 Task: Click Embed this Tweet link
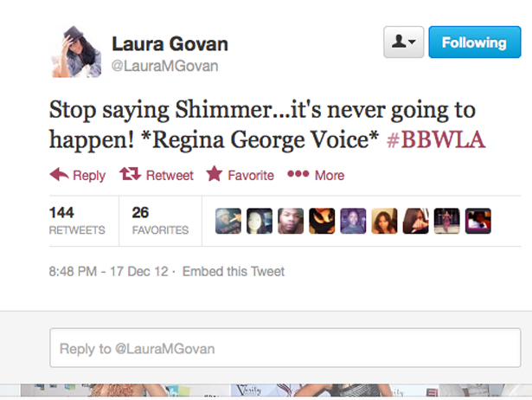click(x=234, y=272)
